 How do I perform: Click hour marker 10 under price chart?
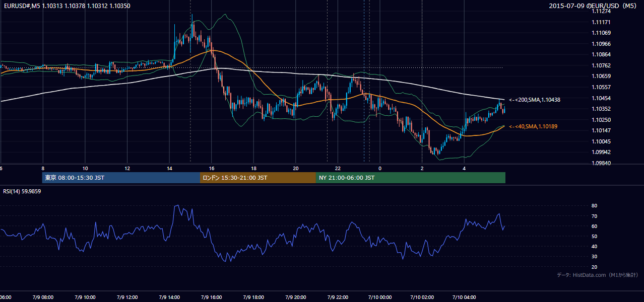point(85,168)
